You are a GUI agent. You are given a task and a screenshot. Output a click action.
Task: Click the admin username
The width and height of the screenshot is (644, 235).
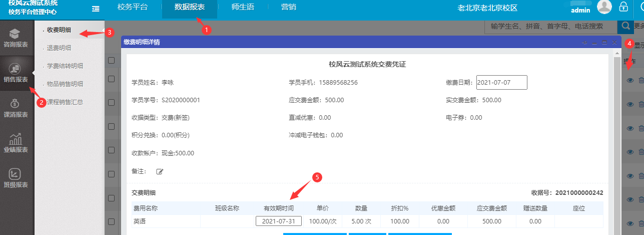(x=581, y=10)
